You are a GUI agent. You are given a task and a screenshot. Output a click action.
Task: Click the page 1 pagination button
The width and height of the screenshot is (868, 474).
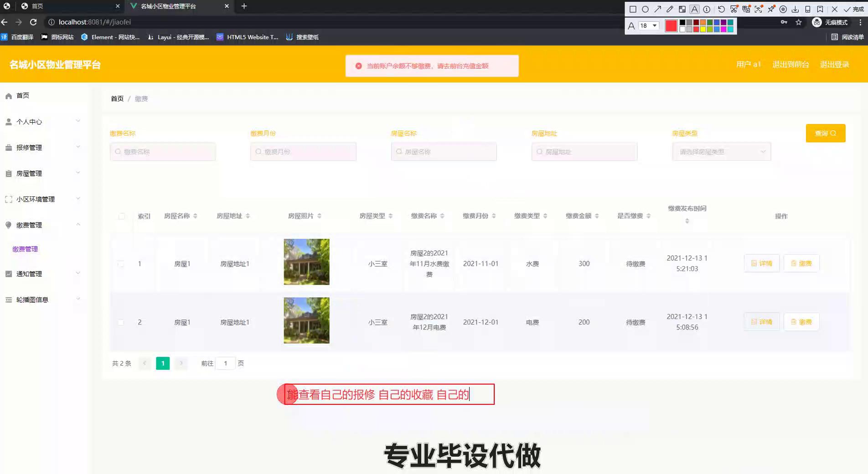163,363
